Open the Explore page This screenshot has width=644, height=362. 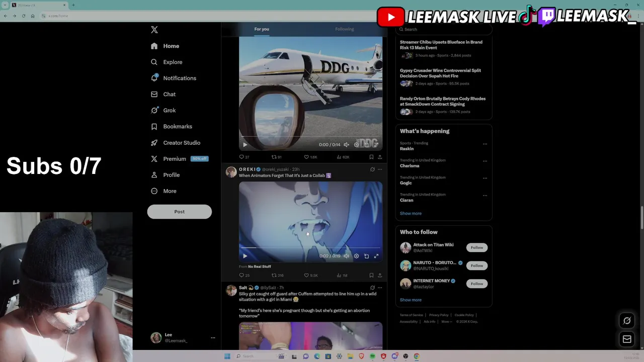click(x=167, y=62)
